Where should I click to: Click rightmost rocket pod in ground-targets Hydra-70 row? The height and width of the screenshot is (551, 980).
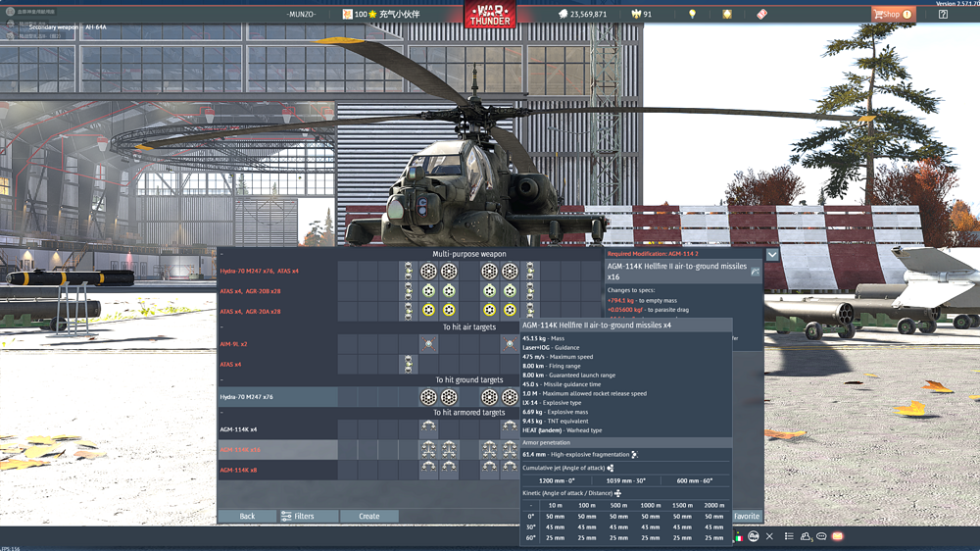(x=510, y=396)
